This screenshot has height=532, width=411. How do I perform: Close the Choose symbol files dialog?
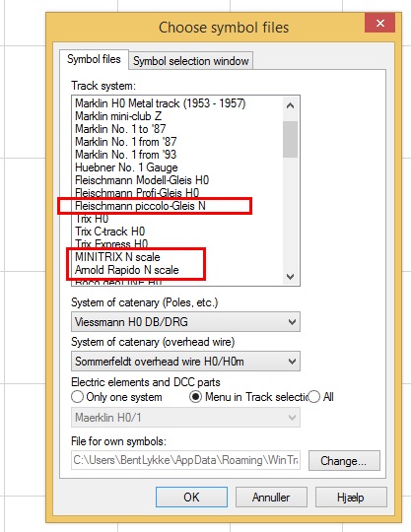(379, 23)
